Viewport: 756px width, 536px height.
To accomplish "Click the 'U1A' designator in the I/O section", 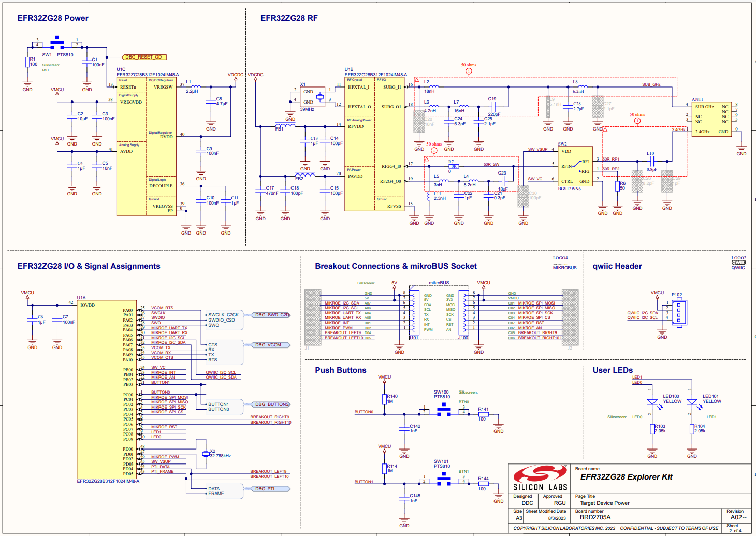I will pyautogui.click(x=81, y=298).
